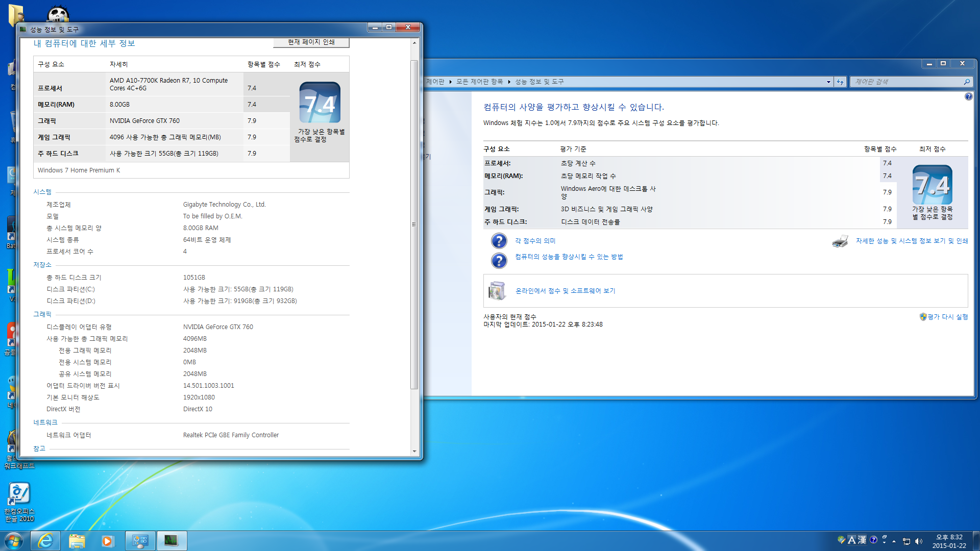Open Windows Media Player from taskbar
Screen dimensions: 980x551
(x=107, y=541)
